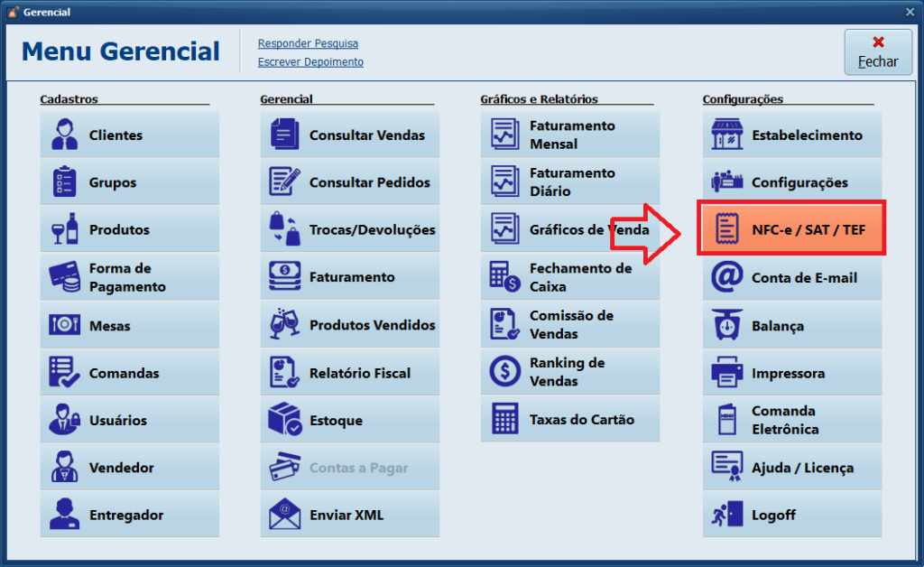This screenshot has height=567, width=924.
Task: Click the Fechar button
Action: click(x=877, y=51)
